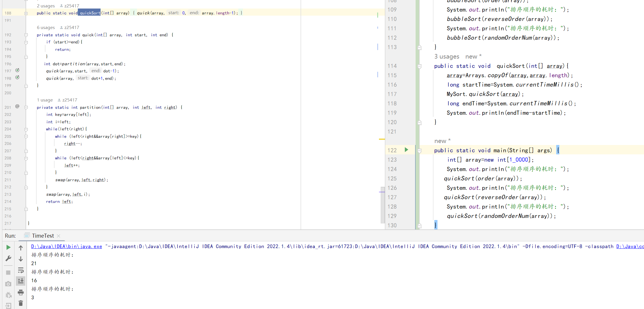Print the console output
Image resolution: width=644 pixels, height=309 pixels.
[21, 292]
